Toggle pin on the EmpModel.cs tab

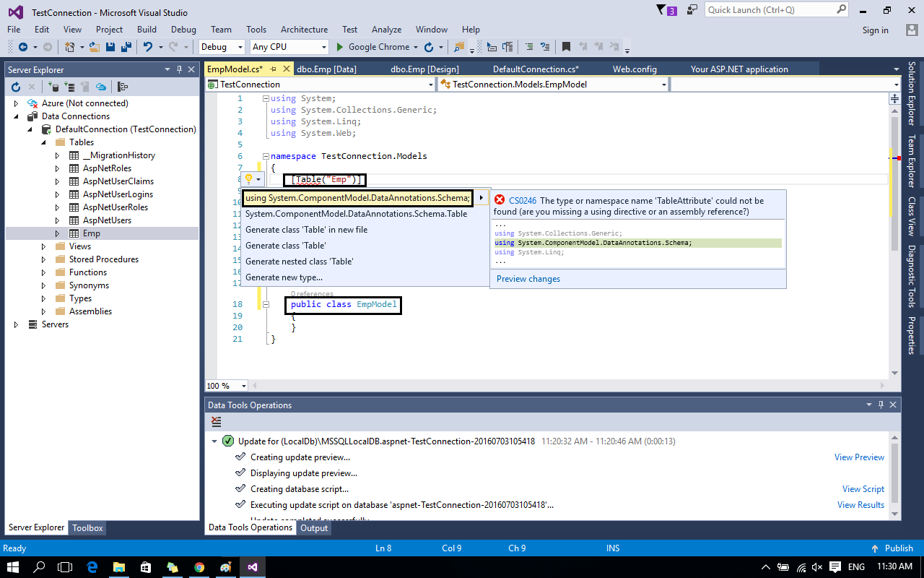pos(274,69)
